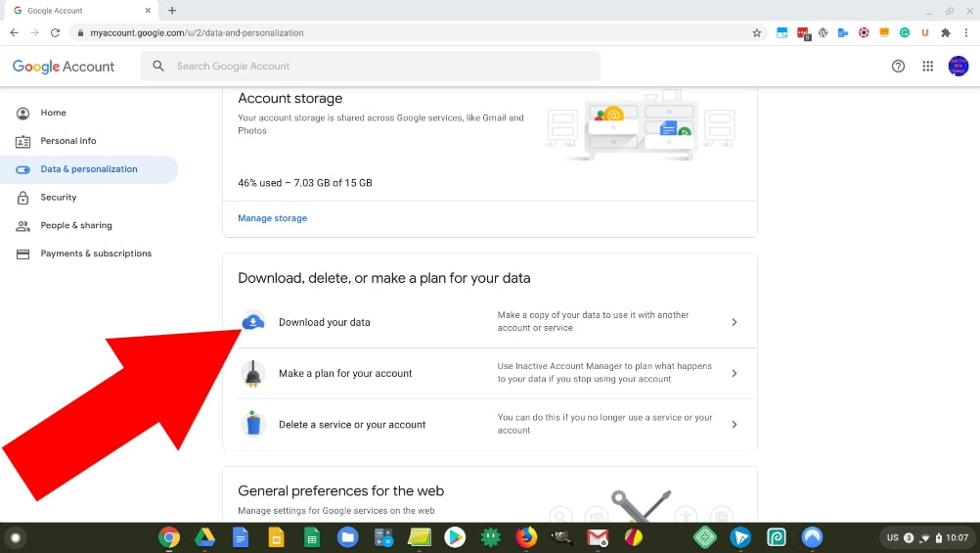Bookmark this page with the star icon
Image resolution: width=980 pixels, height=553 pixels.
tap(756, 32)
